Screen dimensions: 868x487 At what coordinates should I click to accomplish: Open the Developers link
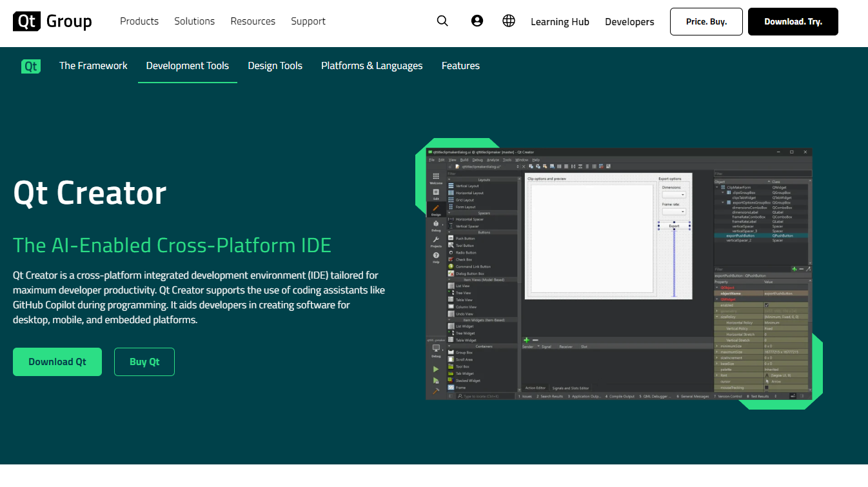629,21
